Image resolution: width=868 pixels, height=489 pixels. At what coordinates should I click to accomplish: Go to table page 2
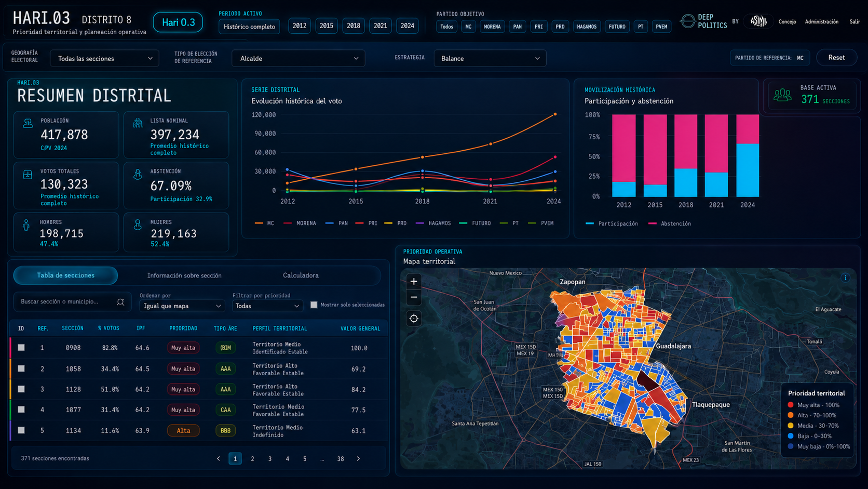click(253, 459)
